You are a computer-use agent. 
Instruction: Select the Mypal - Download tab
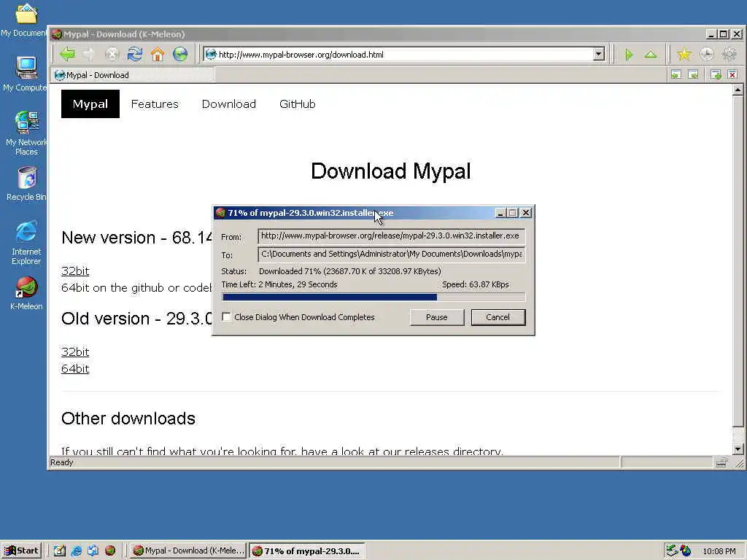click(x=133, y=75)
